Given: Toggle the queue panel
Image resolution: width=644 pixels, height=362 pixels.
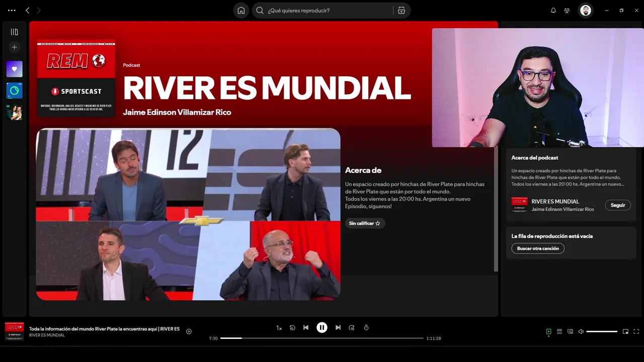Looking at the screenshot, I should 559,332.
